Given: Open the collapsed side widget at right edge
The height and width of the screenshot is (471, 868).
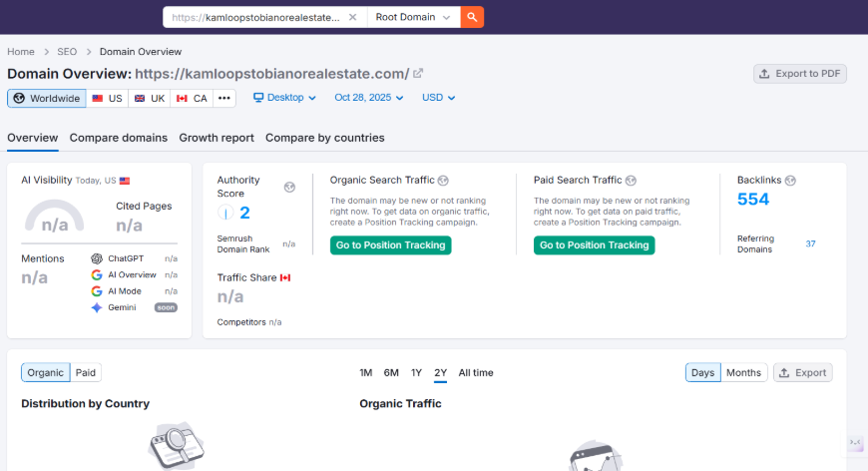Looking at the screenshot, I should [856, 442].
